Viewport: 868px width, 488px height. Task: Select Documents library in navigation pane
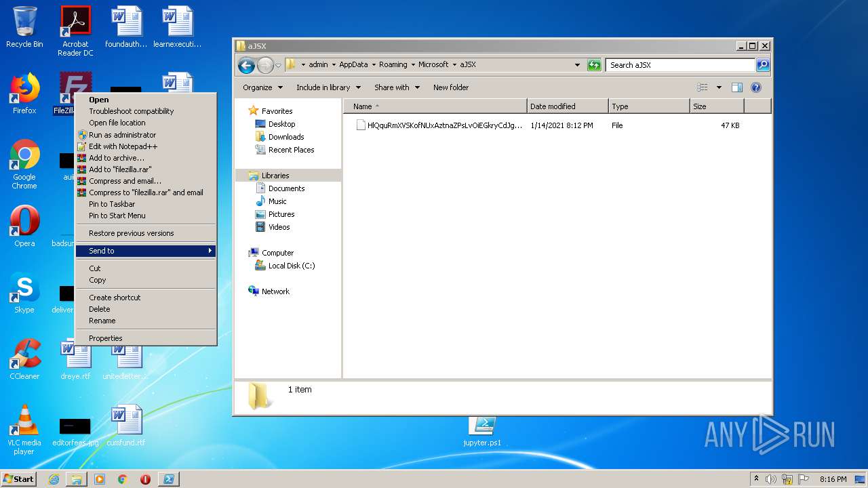(x=286, y=188)
